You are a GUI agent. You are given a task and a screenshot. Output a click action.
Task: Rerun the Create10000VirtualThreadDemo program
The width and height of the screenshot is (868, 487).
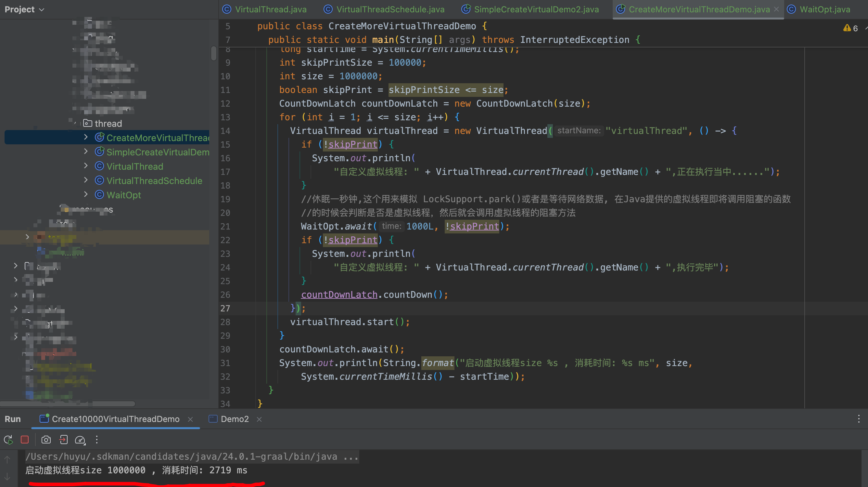(x=8, y=440)
